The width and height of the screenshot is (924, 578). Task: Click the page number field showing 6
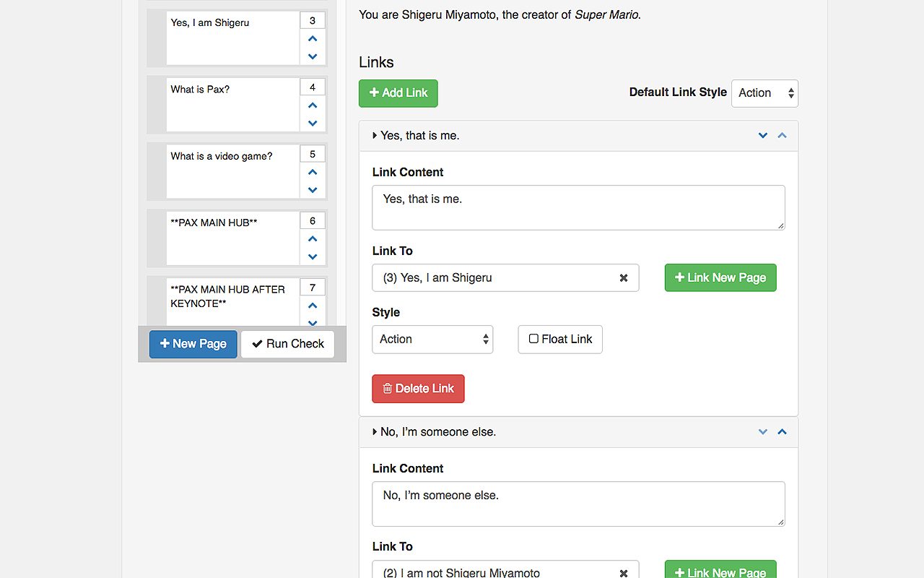click(313, 221)
